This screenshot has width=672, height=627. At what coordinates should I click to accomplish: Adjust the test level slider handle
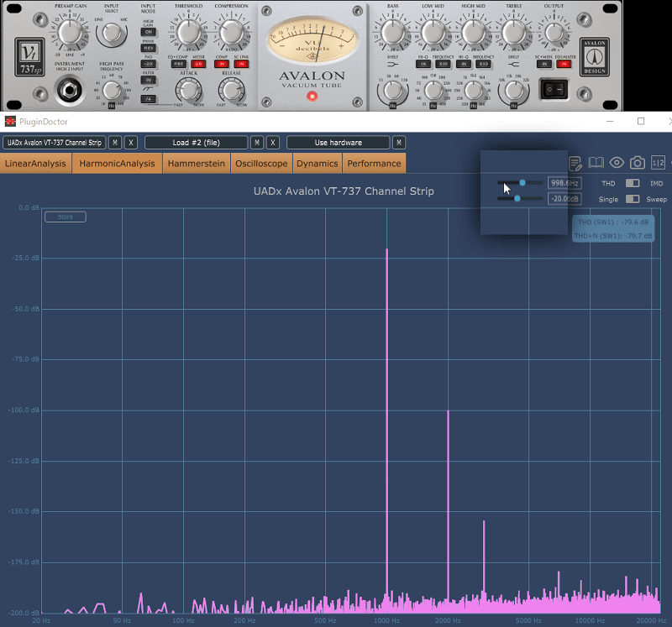tap(517, 199)
